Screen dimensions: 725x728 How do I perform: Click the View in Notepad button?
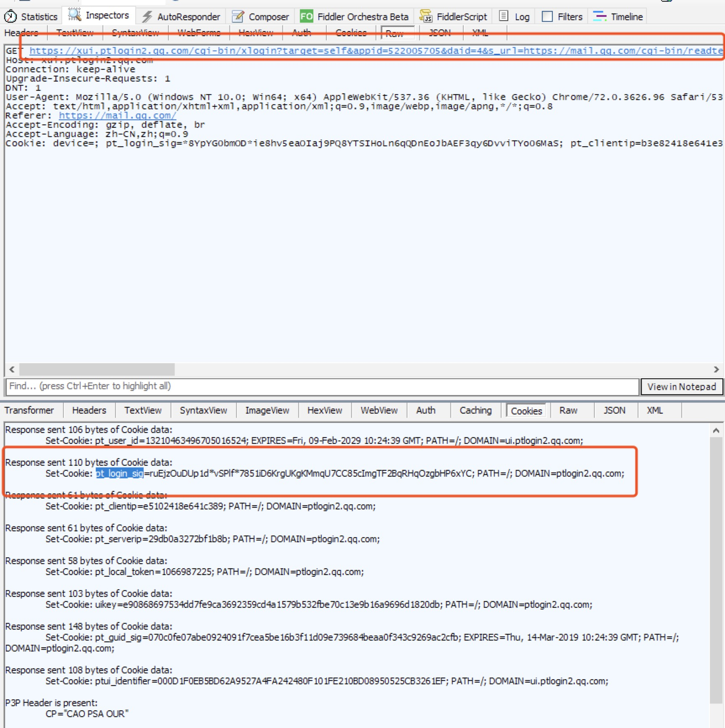[x=682, y=387]
